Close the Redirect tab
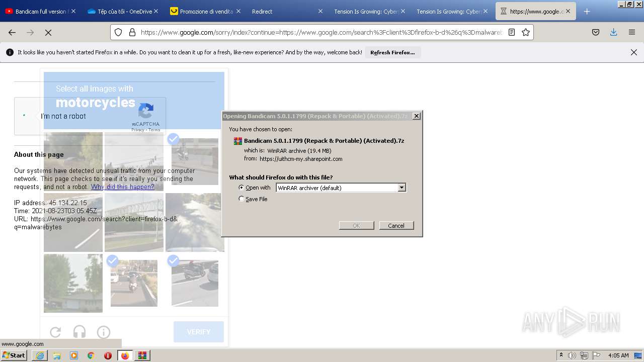Image resolution: width=644 pixels, height=362 pixels. pos(320,11)
